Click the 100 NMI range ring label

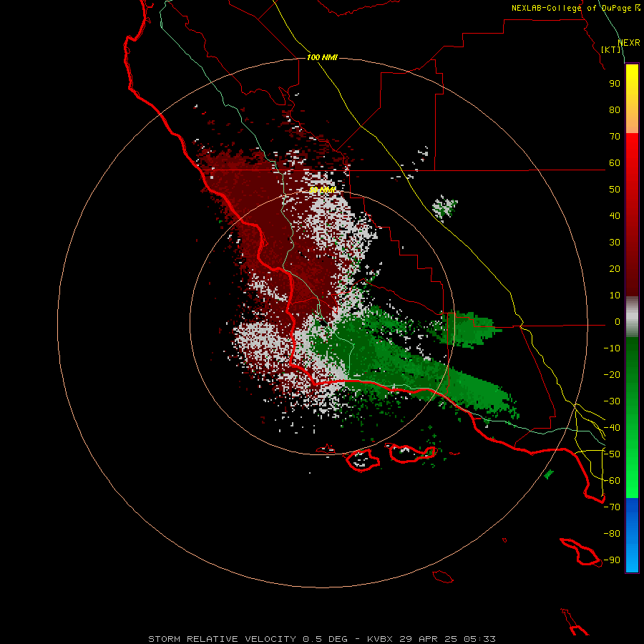pos(322,57)
